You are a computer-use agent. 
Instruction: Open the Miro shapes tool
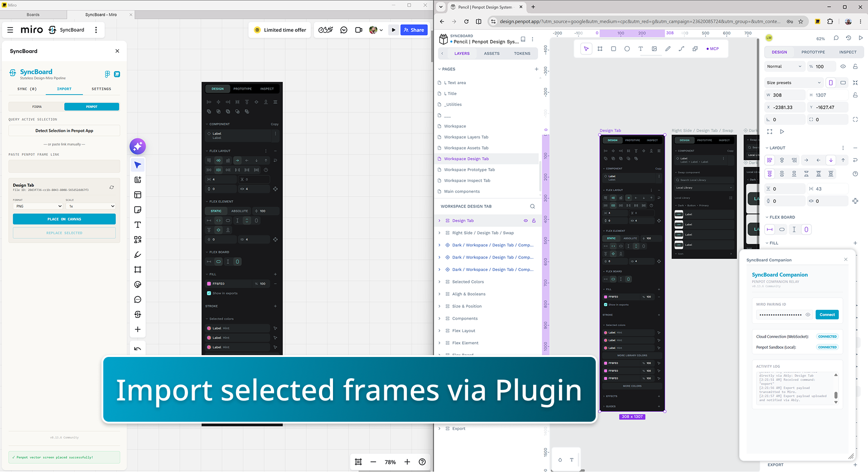pos(138,240)
